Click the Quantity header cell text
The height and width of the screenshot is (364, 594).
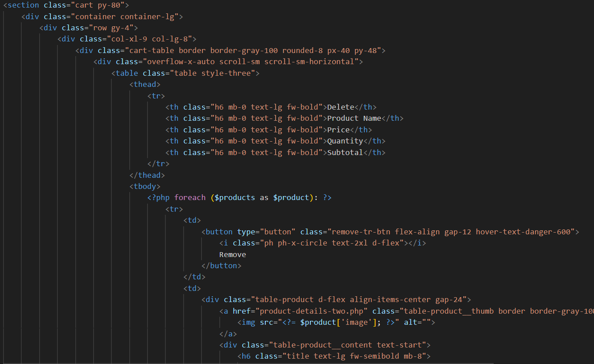click(x=344, y=140)
